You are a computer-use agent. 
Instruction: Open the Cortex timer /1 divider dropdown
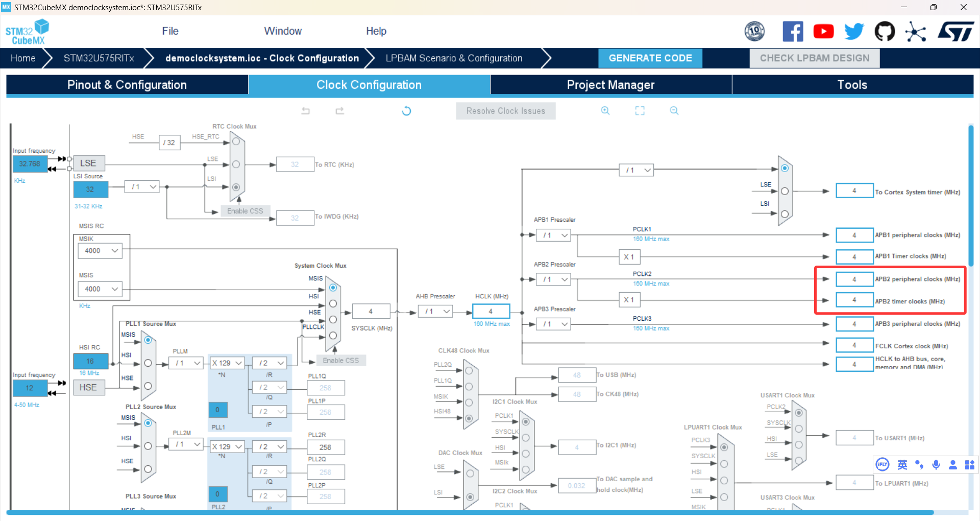point(636,170)
